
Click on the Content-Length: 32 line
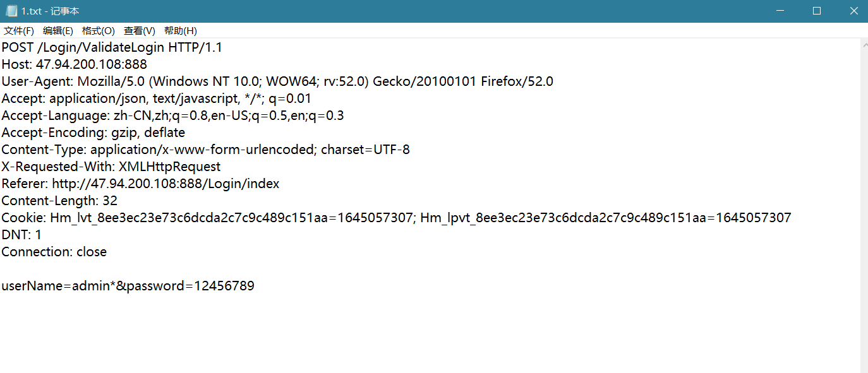(x=59, y=201)
